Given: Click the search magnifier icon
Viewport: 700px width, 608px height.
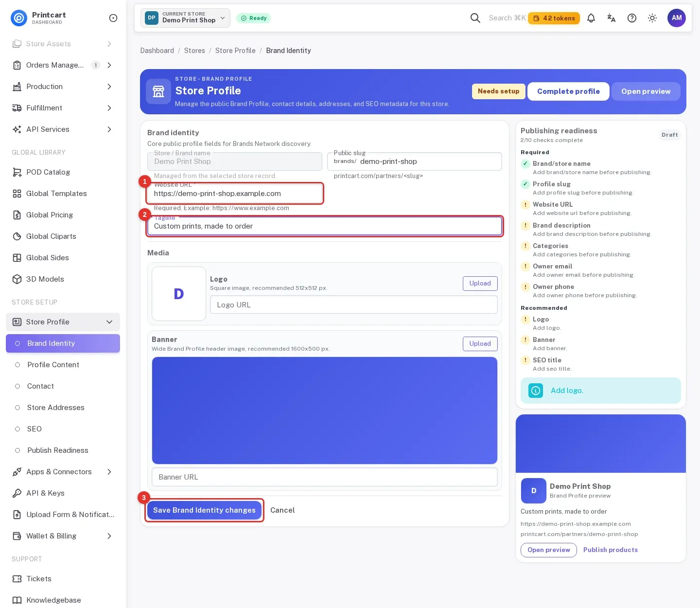Looking at the screenshot, I should pyautogui.click(x=475, y=18).
